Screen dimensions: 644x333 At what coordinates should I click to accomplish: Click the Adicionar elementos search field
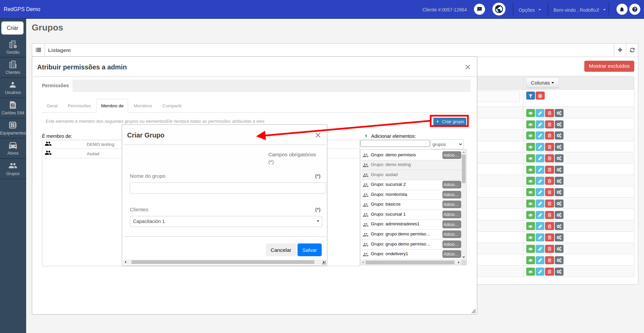click(x=395, y=144)
